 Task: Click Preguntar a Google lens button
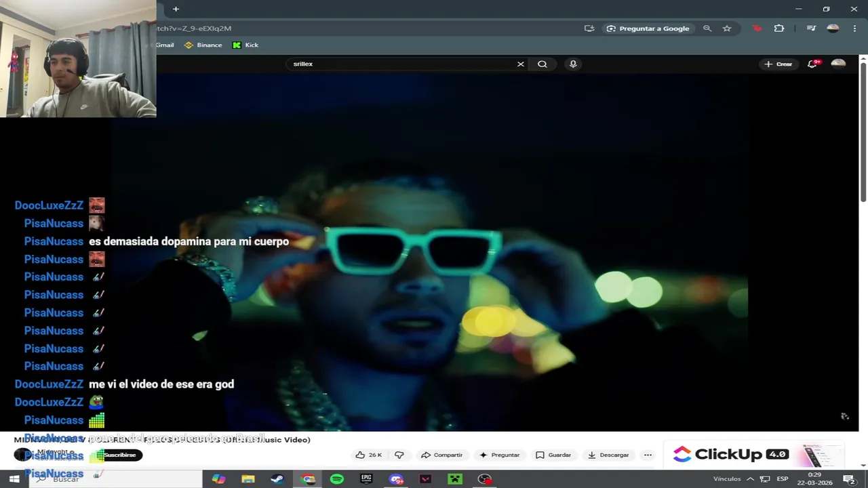(648, 28)
